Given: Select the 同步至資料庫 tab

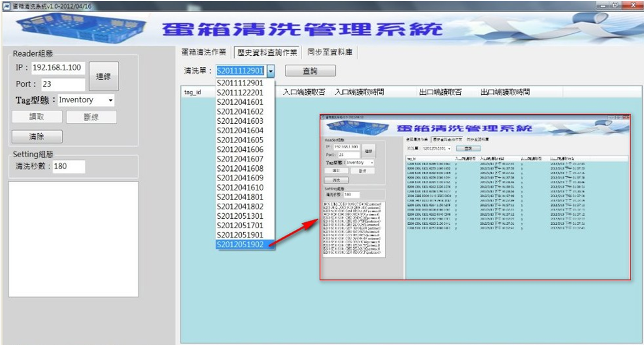Looking at the screenshot, I should [x=330, y=52].
